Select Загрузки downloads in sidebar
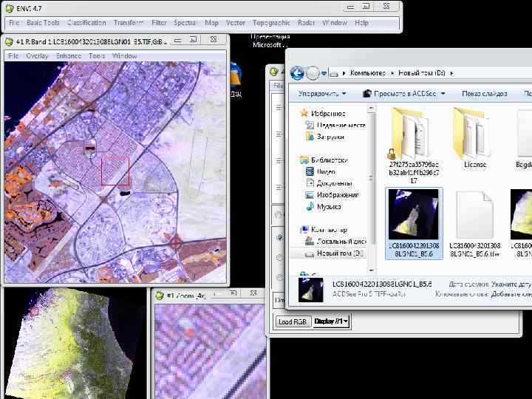Image resolution: width=532 pixels, height=399 pixels. 330,137
